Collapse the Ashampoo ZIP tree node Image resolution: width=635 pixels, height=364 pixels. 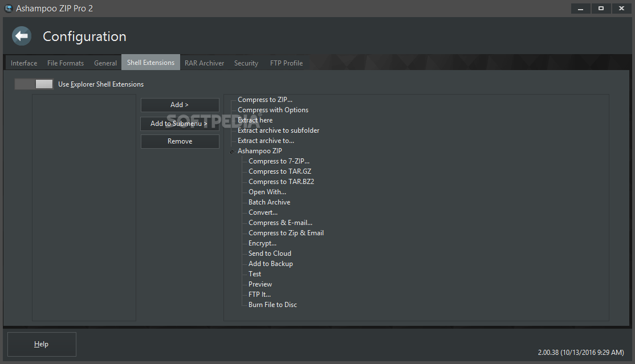click(x=232, y=152)
